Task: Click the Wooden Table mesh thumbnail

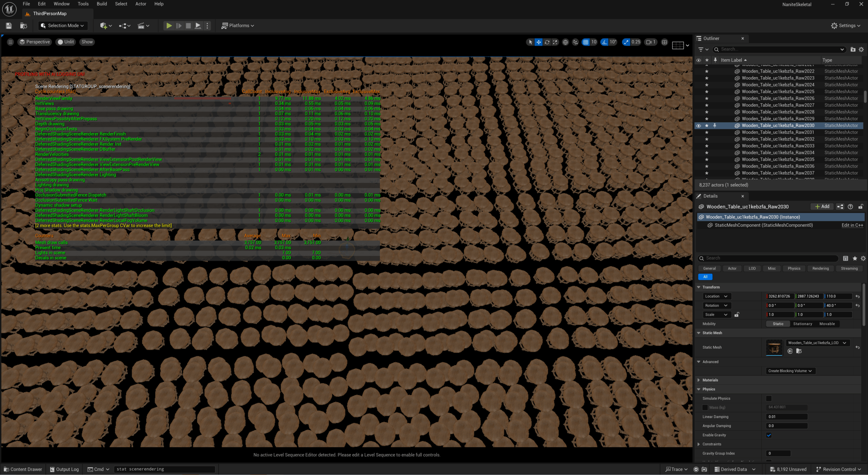Action: coord(774,348)
